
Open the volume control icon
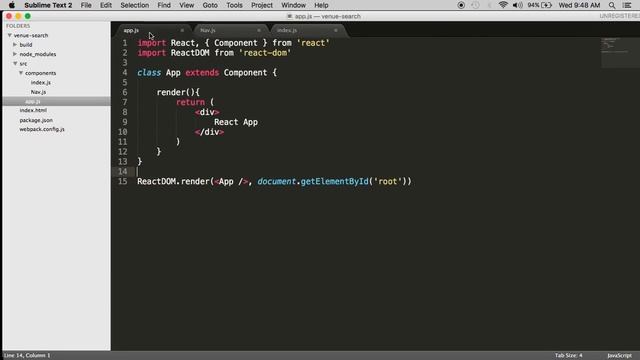(x=518, y=5)
